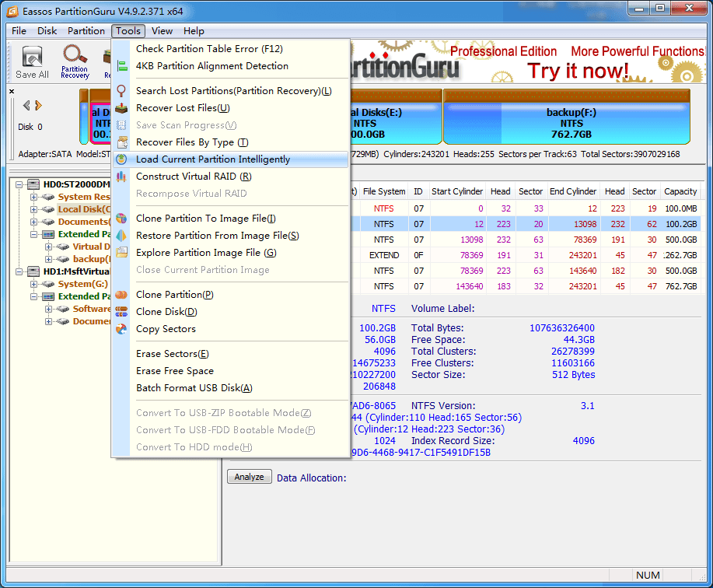Click the Free Space value '44.3GB'
This screenshot has height=588, width=713.
[578, 340]
